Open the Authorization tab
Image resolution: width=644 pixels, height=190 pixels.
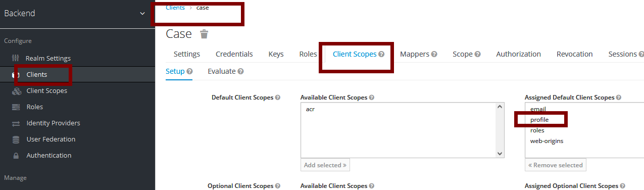click(x=518, y=54)
